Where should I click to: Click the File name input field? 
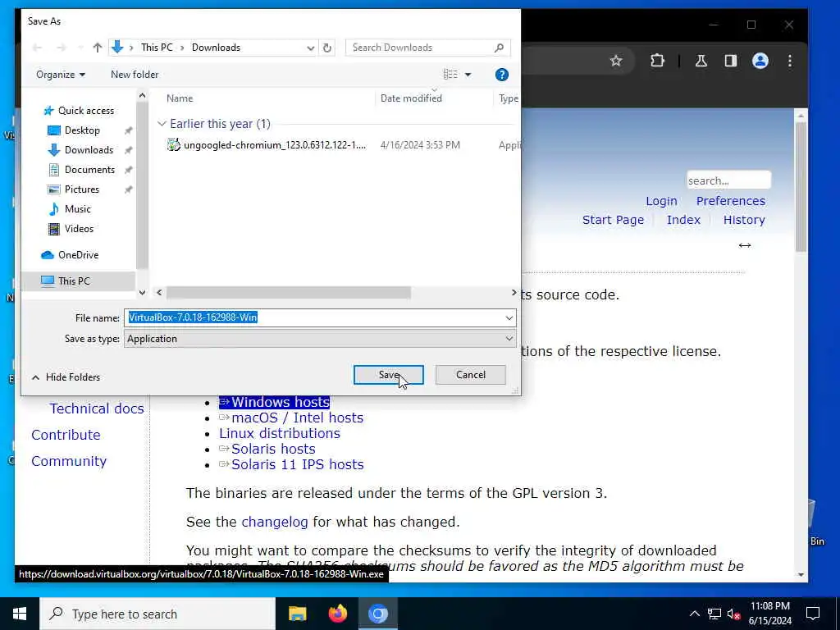coord(314,317)
